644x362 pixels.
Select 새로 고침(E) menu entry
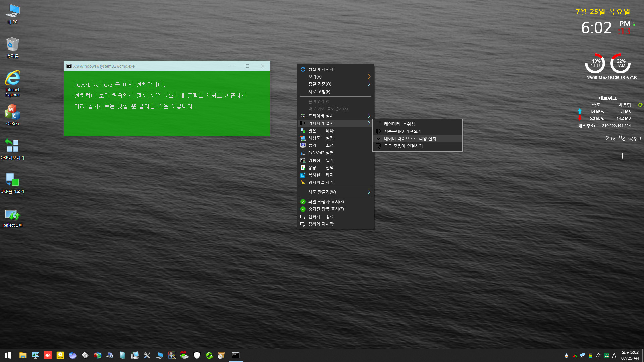(335, 92)
